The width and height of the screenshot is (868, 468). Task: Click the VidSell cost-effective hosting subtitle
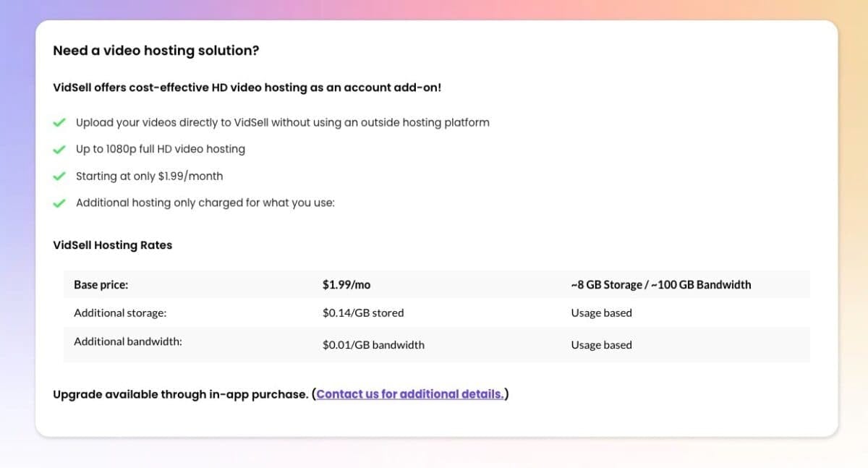pos(247,87)
